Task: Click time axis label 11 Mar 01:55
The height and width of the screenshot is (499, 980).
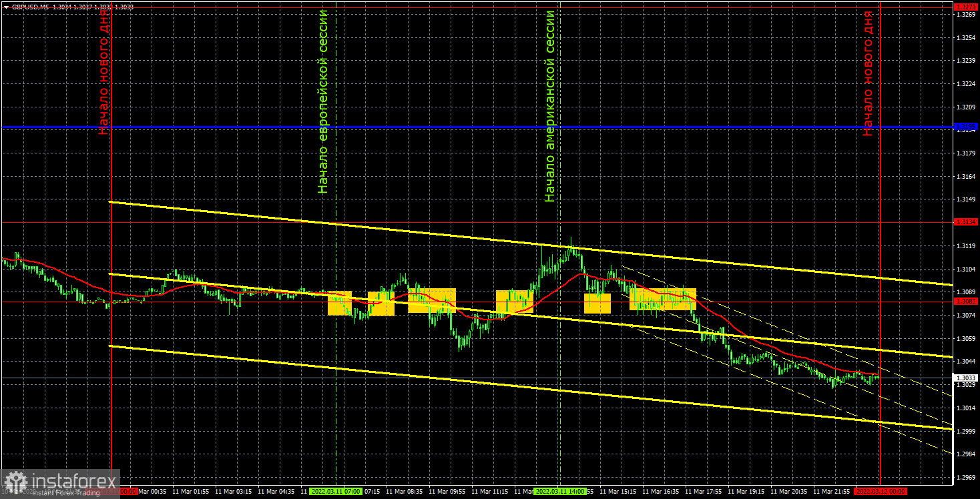Action: (x=191, y=491)
